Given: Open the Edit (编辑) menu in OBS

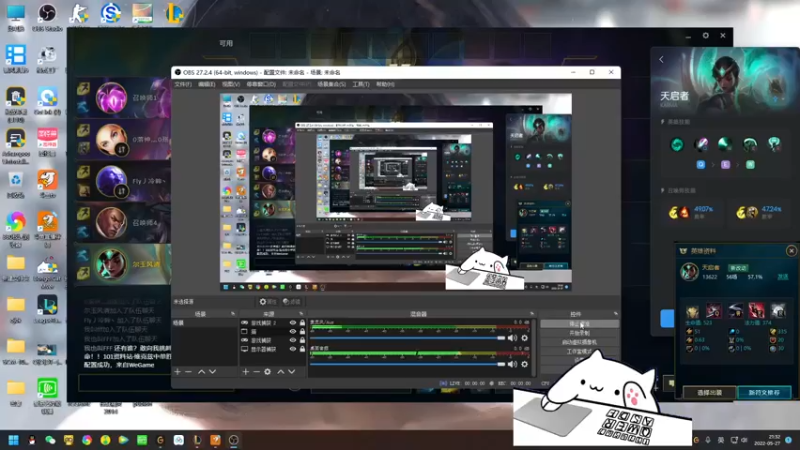Looking at the screenshot, I should click(x=207, y=84).
